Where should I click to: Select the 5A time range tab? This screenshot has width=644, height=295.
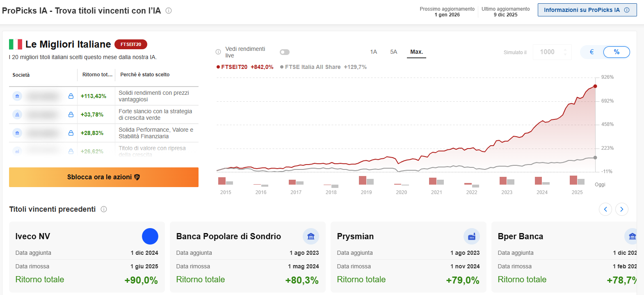[x=393, y=52]
